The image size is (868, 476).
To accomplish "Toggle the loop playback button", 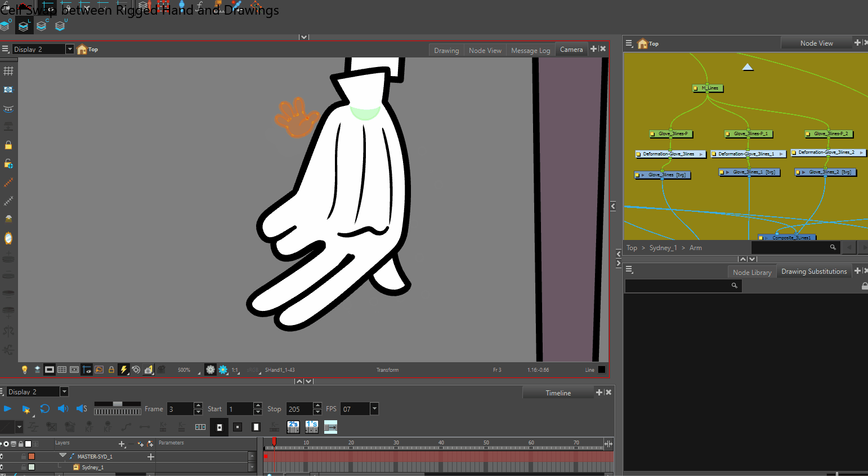I will 44,408.
